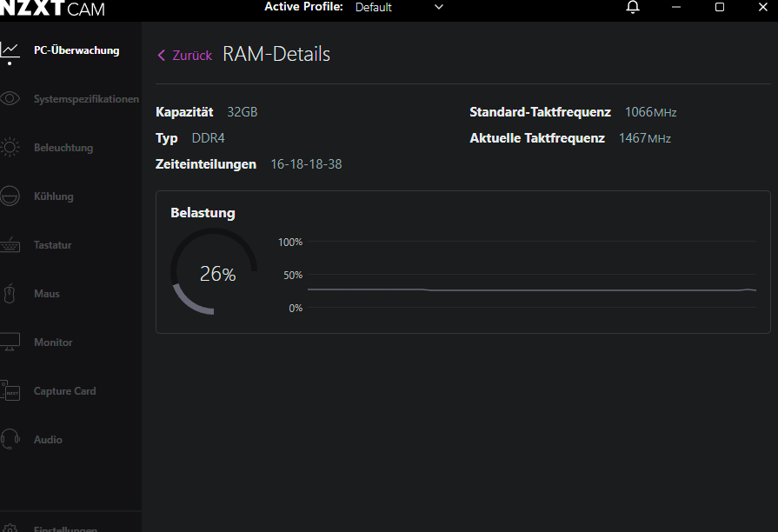Click the Tastatur keyboard icon
This screenshot has width=778, height=532.
pyautogui.click(x=10, y=245)
